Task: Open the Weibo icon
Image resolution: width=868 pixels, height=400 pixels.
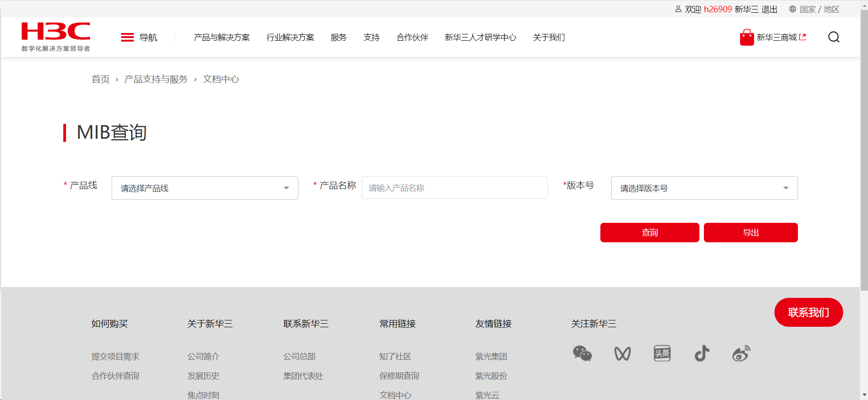Action: [741, 353]
